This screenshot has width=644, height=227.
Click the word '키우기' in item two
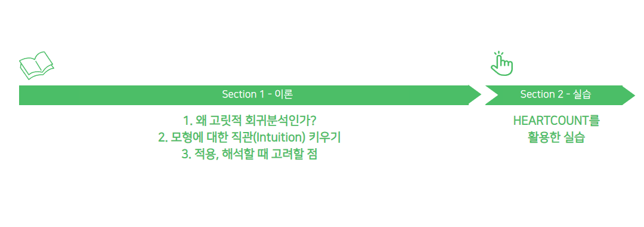click(x=326, y=138)
